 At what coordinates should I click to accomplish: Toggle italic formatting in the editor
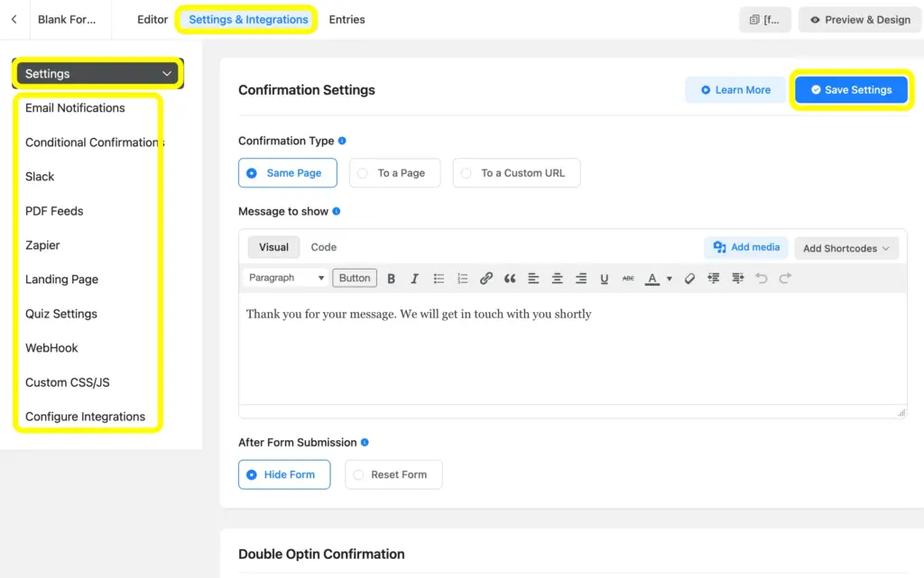(x=414, y=278)
